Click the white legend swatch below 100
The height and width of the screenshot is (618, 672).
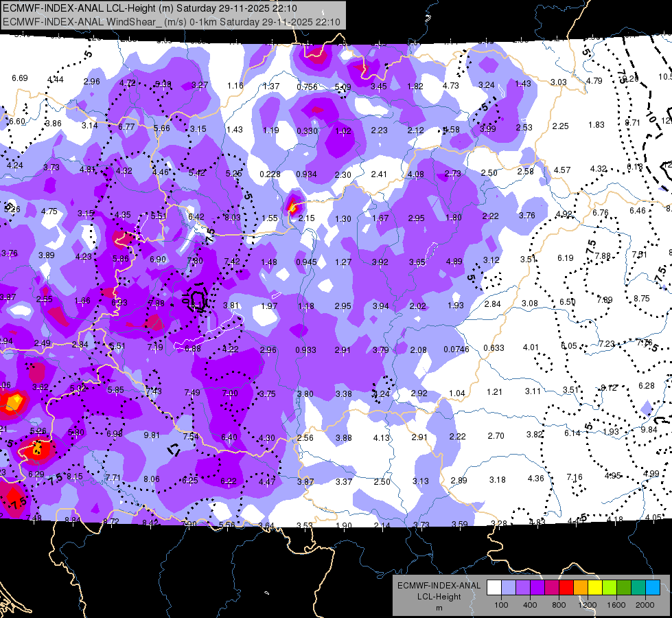(494, 588)
